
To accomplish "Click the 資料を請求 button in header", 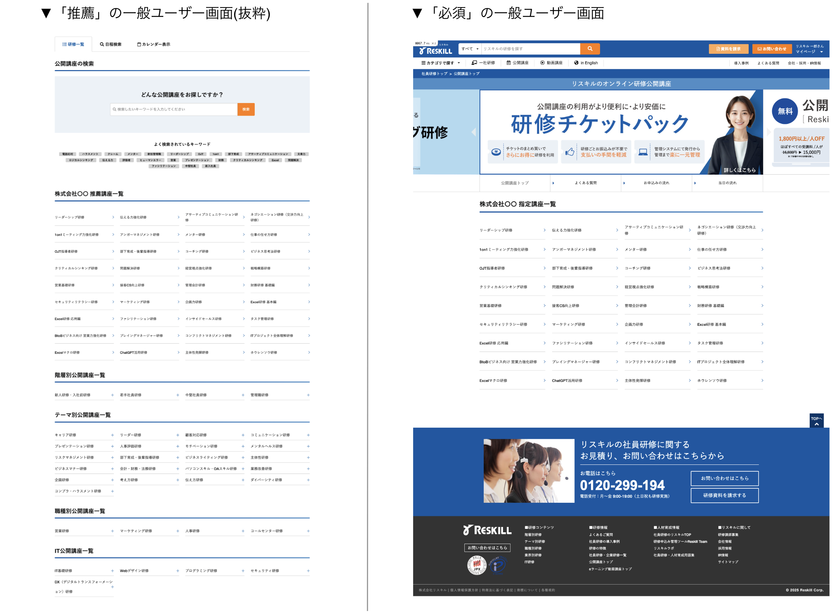I will (728, 49).
